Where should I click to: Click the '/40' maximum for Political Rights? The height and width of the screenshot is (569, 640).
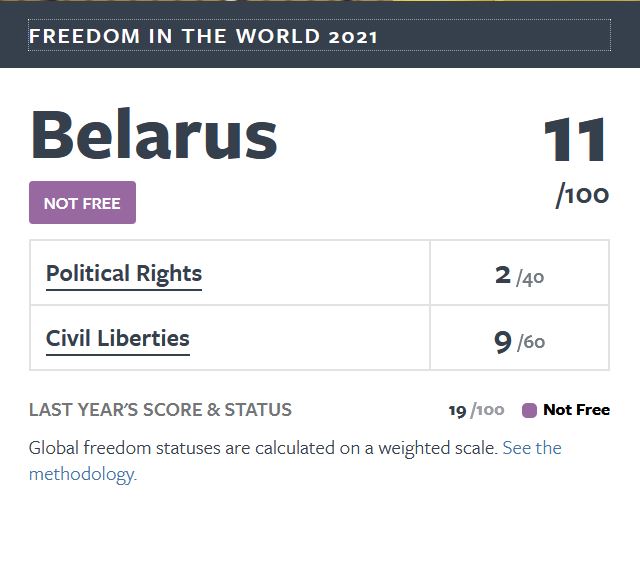click(530, 278)
